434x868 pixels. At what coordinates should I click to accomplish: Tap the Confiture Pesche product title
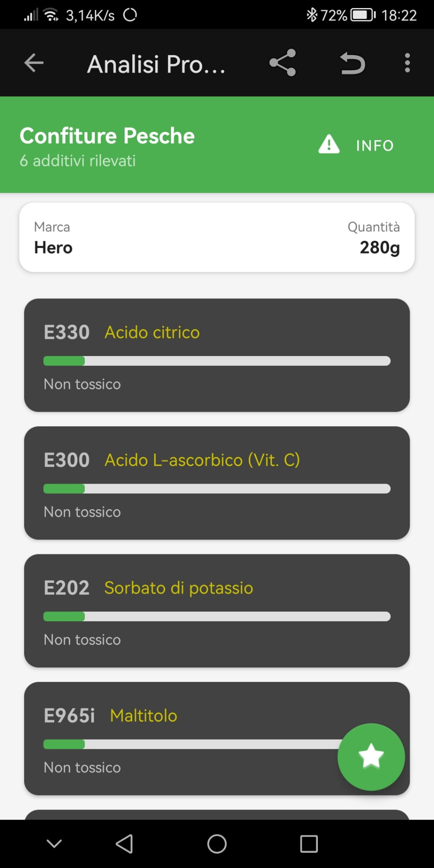(x=107, y=136)
